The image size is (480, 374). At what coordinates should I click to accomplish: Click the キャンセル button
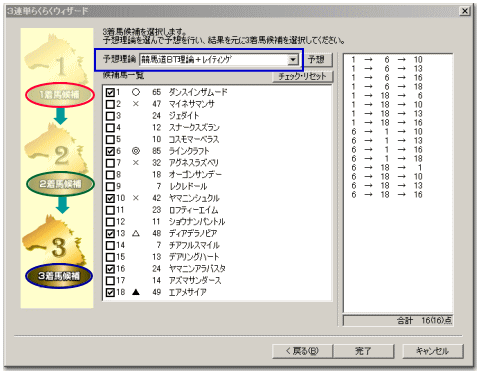pyautogui.click(x=433, y=351)
